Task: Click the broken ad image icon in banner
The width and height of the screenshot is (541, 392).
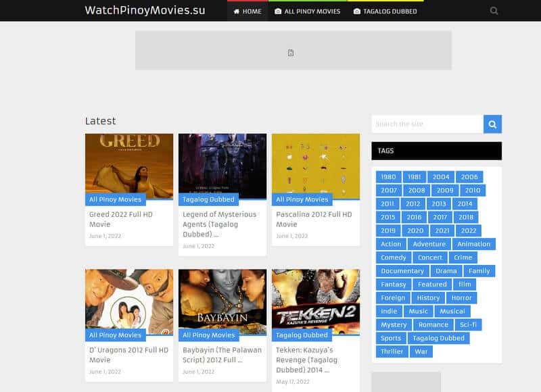Action: click(x=291, y=53)
